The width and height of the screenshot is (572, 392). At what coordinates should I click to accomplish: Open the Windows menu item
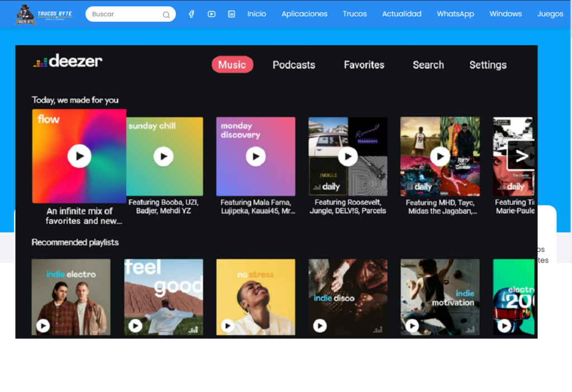(505, 14)
